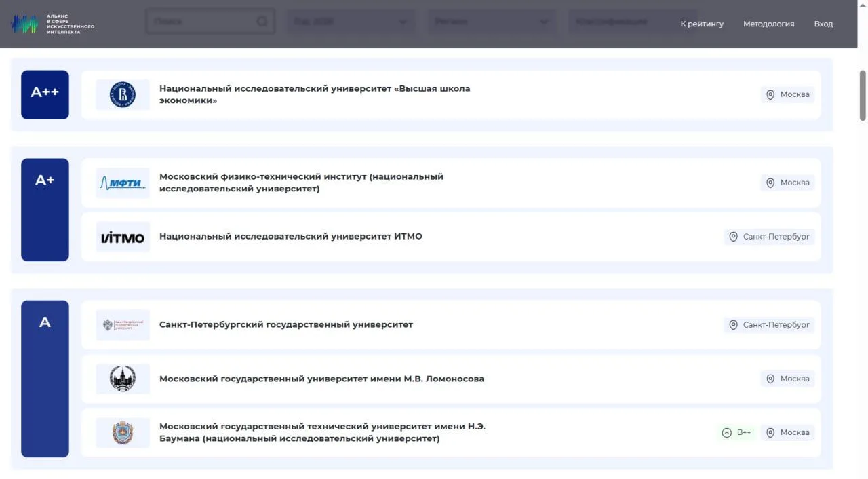Click the Higher School of Economics logo

123,95
